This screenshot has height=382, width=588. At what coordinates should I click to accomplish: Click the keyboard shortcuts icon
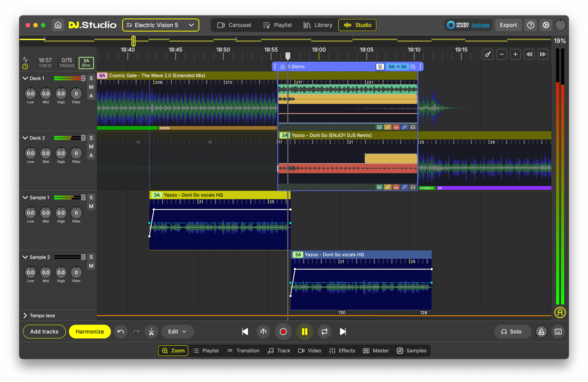(x=558, y=332)
